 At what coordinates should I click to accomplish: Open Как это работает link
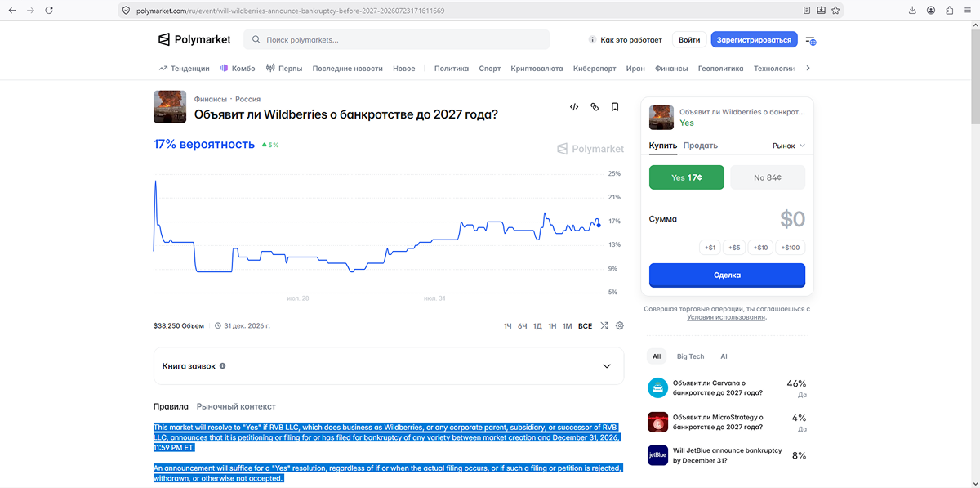625,39
